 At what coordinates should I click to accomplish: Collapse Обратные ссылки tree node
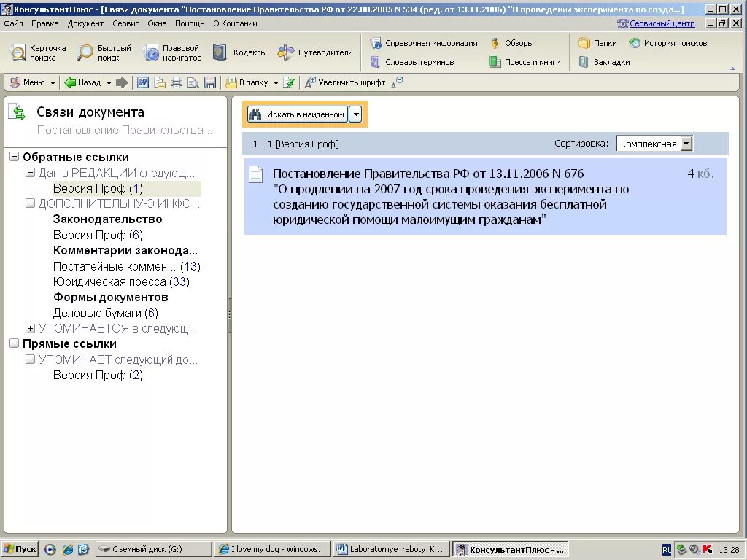pos(15,157)
